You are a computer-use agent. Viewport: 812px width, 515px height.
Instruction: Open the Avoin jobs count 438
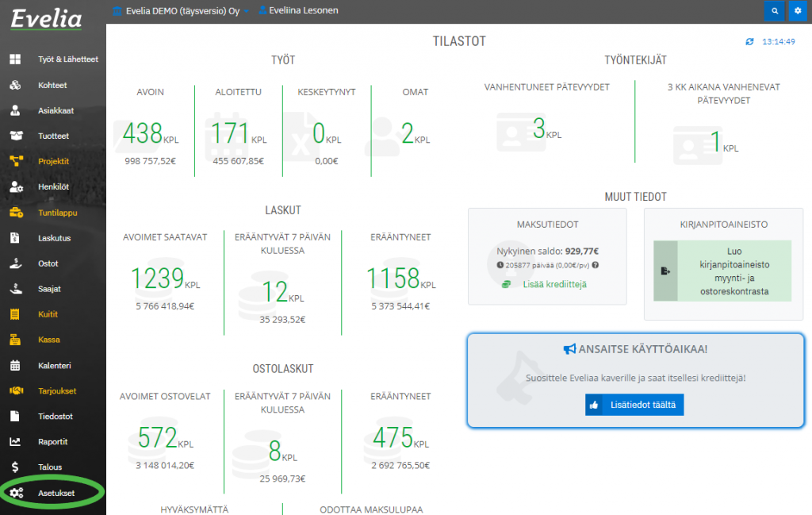(143, 133)
